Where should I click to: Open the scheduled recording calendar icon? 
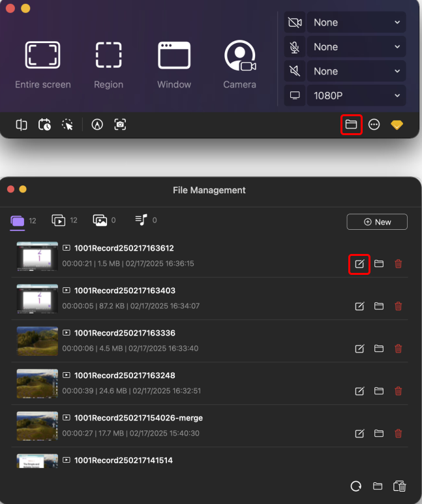(x=44, y=125)
